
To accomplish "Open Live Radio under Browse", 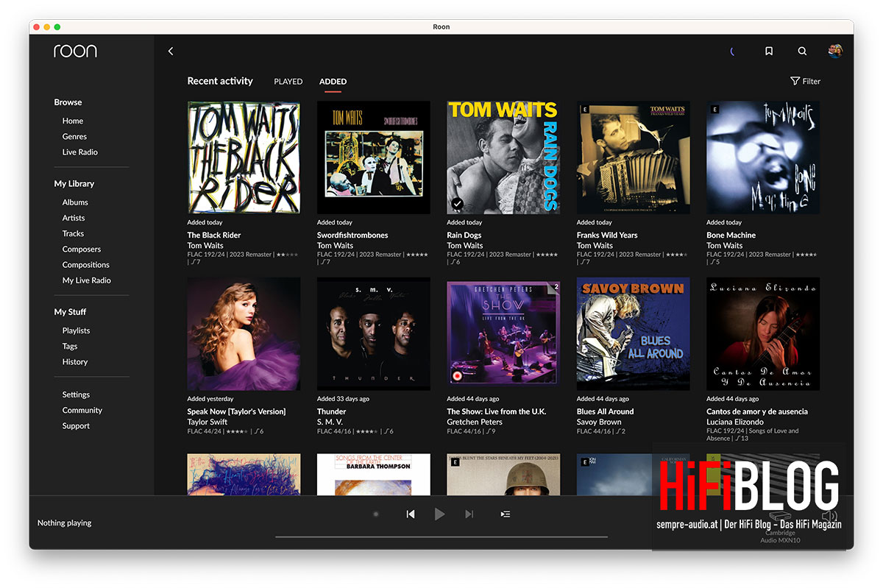I will click(80, 152).
